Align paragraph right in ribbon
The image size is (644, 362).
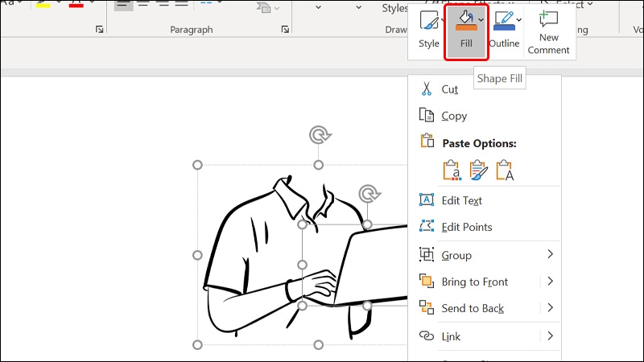point(163,4)
